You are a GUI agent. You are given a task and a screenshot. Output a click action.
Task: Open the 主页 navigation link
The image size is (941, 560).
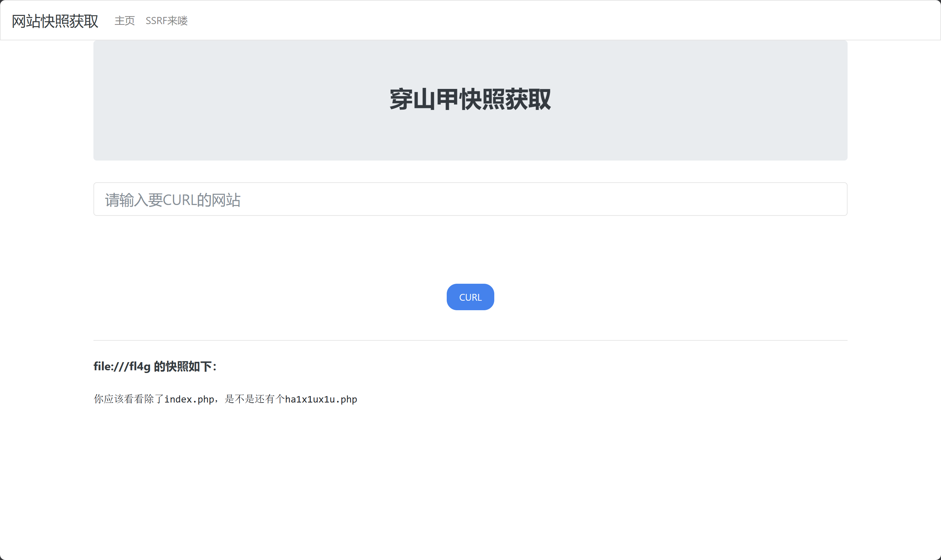[124, 21]
